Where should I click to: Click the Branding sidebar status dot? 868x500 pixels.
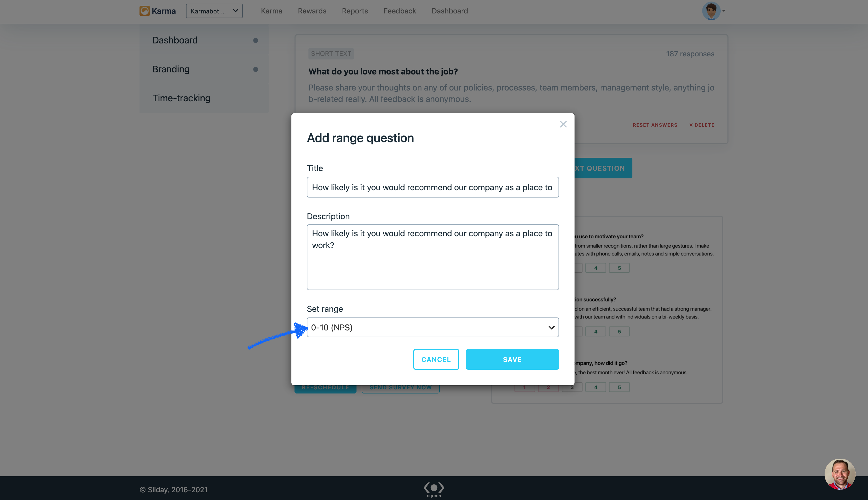(x=255, y=69)
